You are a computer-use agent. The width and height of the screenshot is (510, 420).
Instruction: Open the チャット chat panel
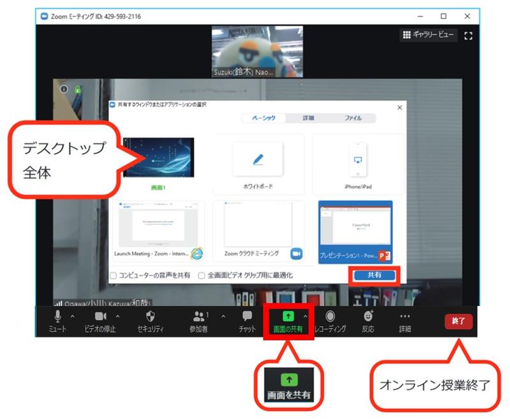(247, 321)
